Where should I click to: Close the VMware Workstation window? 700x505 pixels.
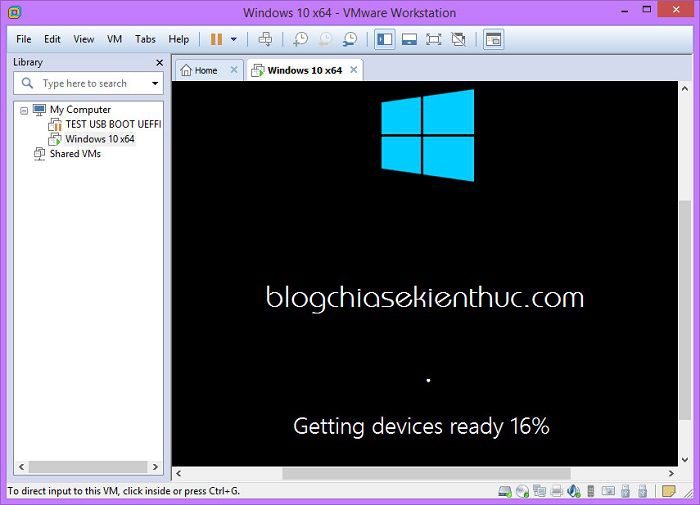(x=676, y=9)
